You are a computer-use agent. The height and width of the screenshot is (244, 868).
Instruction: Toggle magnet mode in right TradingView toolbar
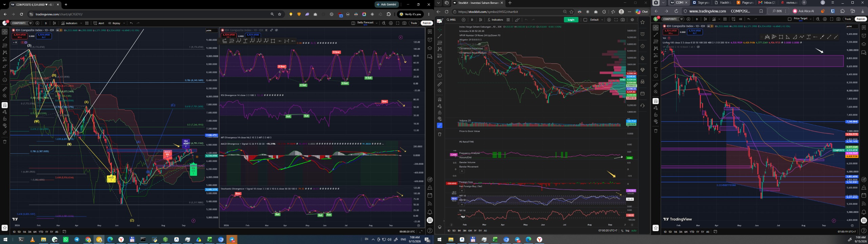[656, 101]
